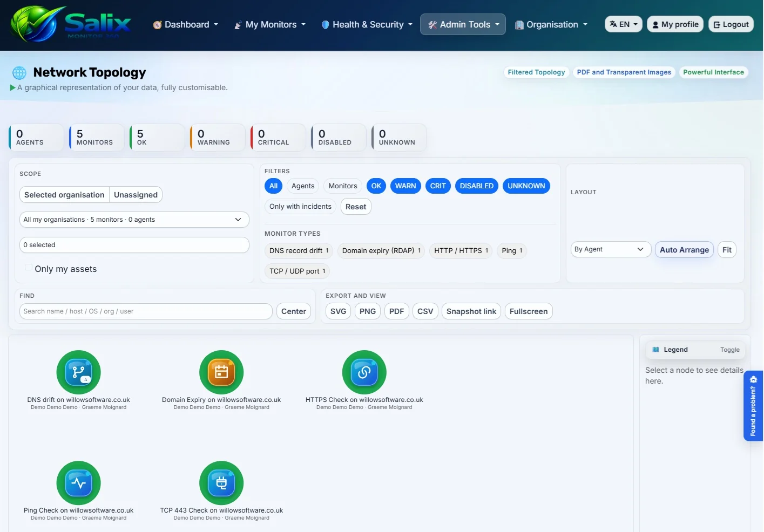764x532 pixels.
Task: Check the Only my assets checkbox
Action: [x=29, y=268]
